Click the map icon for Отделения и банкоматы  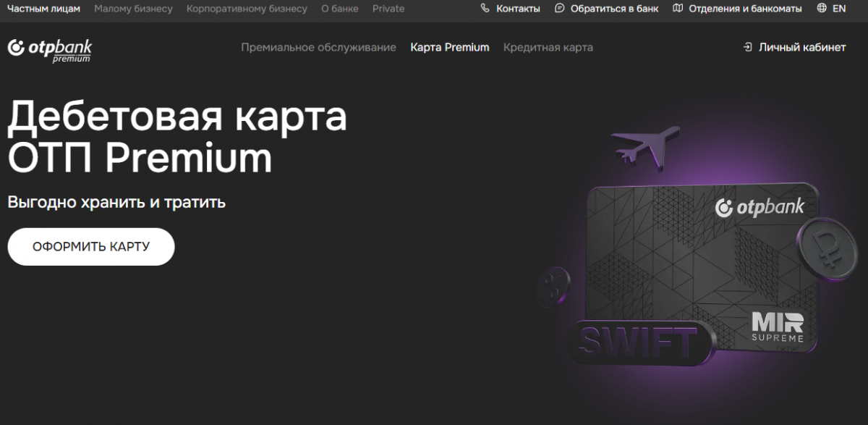677,9
